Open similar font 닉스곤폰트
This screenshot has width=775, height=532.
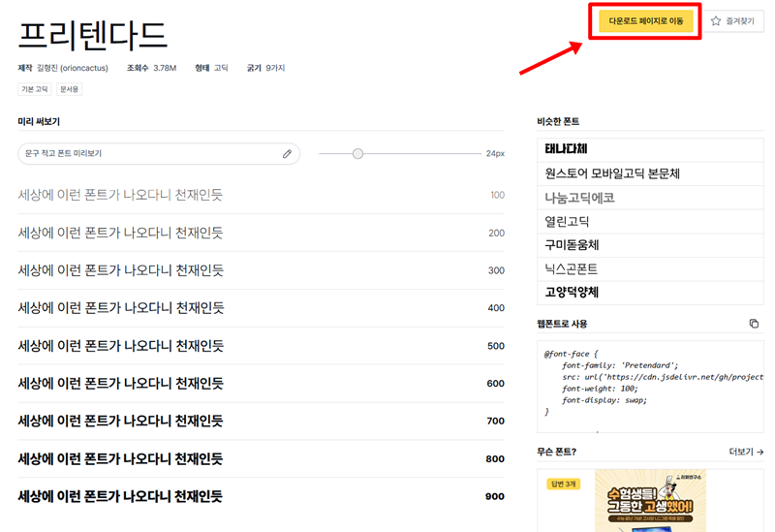(x=650, y=269)
